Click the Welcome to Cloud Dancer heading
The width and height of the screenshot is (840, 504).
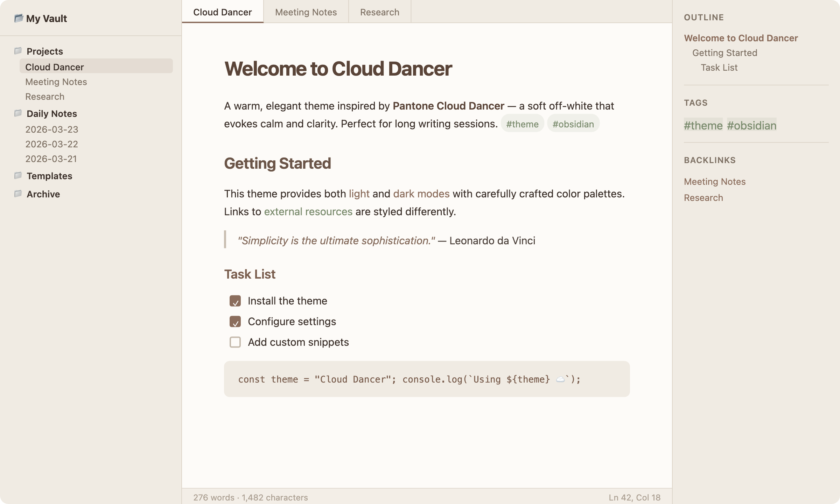point(338,69)
